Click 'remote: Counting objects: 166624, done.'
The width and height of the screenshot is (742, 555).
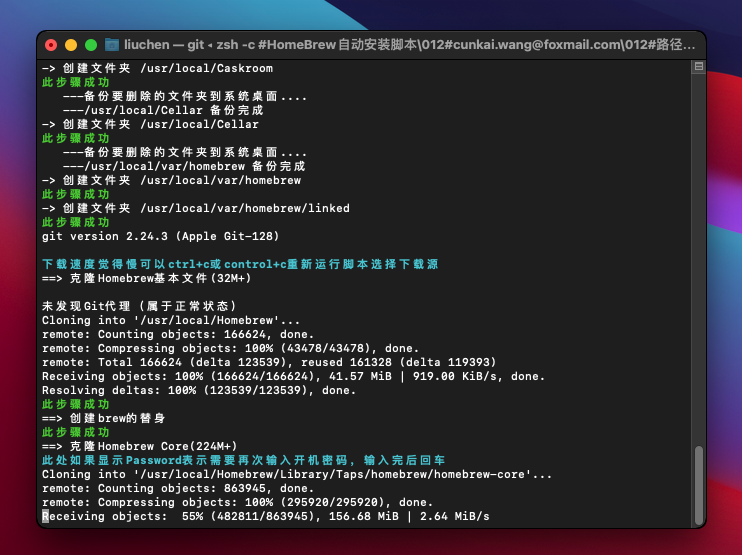(x=178, y=334)
